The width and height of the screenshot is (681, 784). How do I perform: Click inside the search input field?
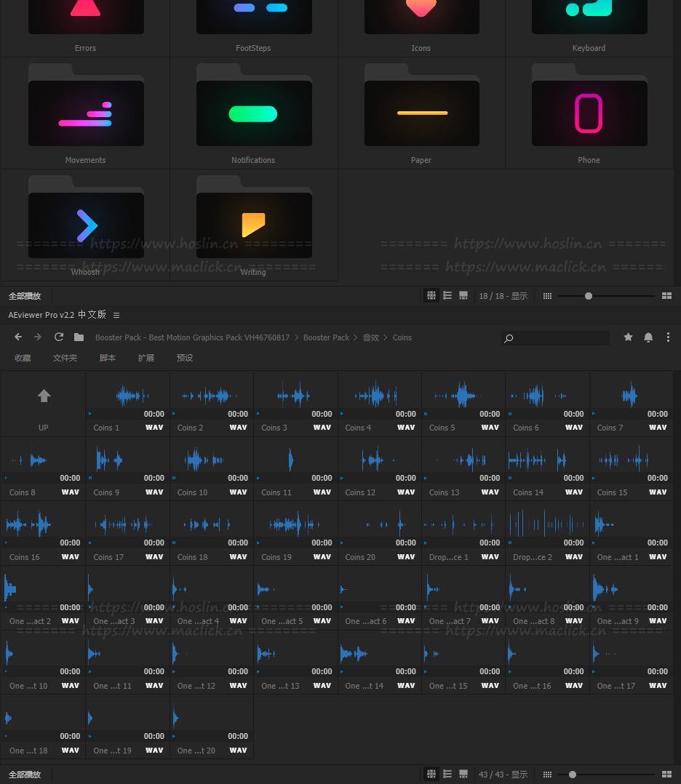click(x=560, y=338)
